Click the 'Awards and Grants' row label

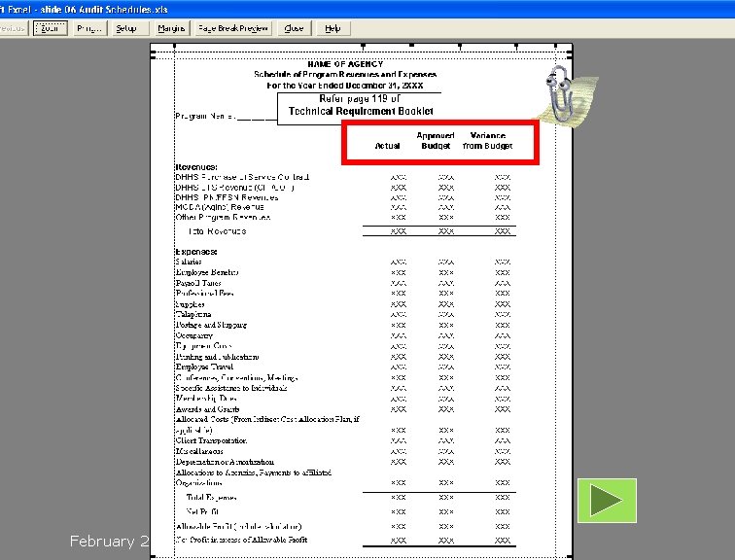coord(208,409)
